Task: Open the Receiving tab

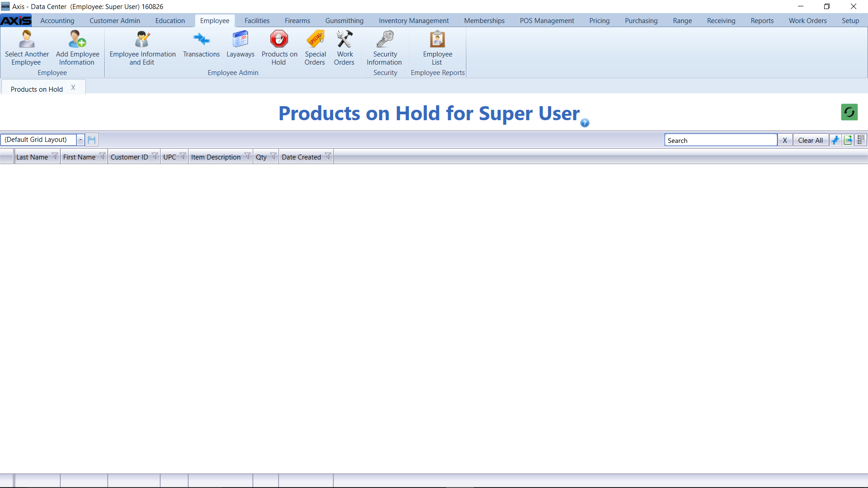Action: point(721,21)
